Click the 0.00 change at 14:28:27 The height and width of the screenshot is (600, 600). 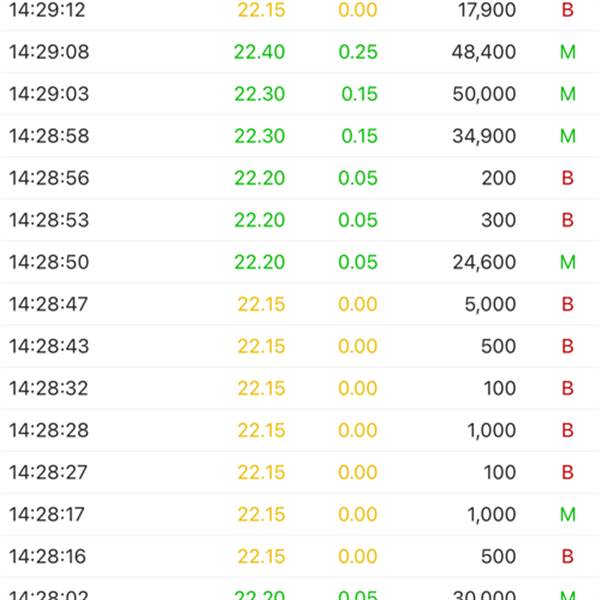[358, 473]
